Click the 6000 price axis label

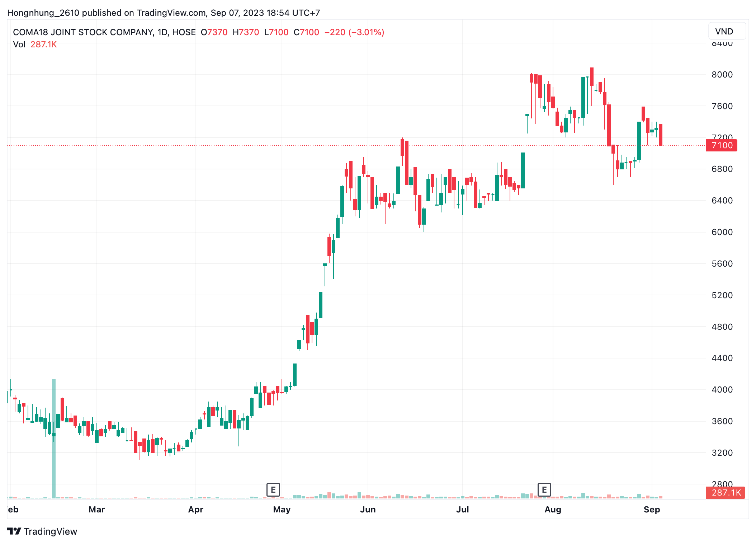coord(722,232)
